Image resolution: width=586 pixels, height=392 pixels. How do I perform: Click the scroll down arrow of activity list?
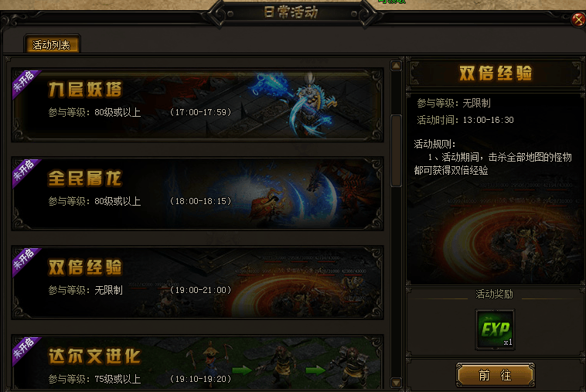(396, 383)
